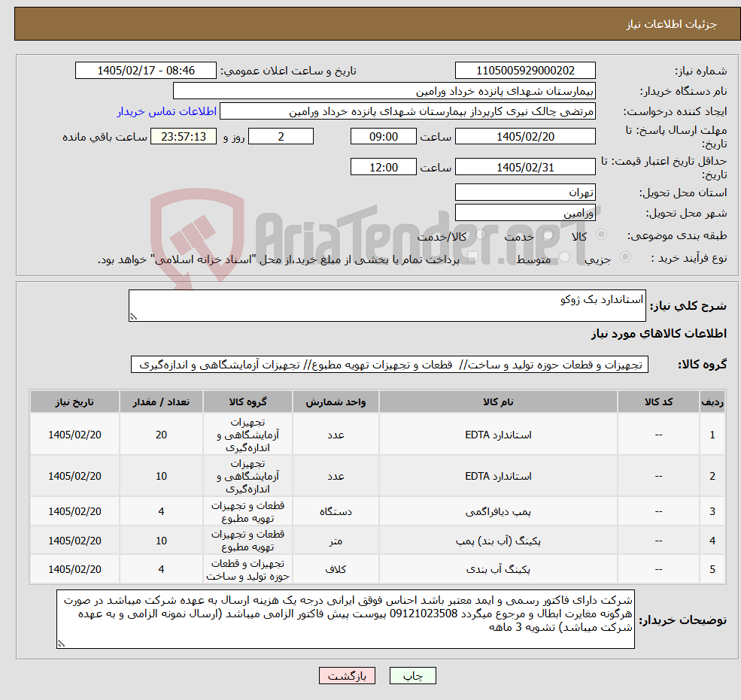Select the کالا/خدمت radio button

click(481, 235)
